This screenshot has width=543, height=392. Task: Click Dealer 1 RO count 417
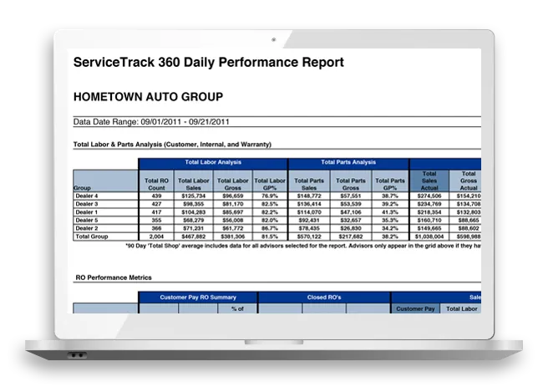coord(156,212)
